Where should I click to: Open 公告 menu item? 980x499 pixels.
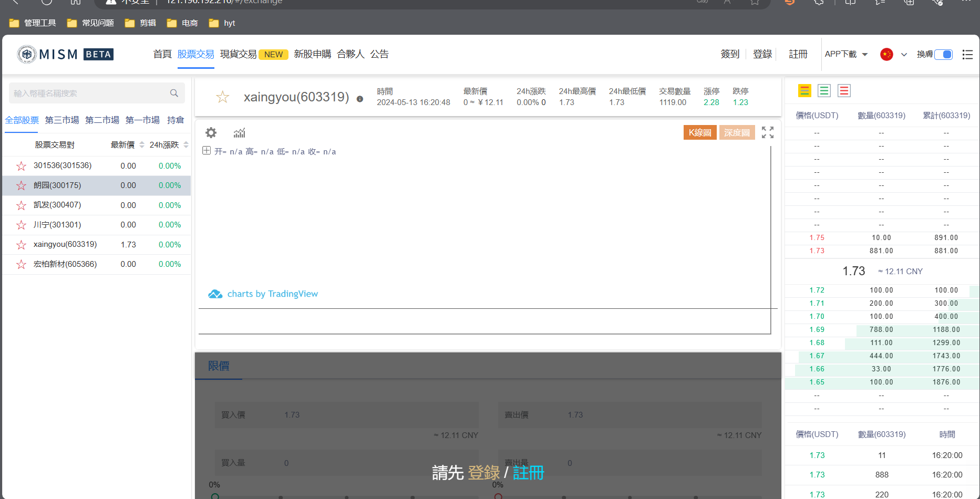point(379,54)
